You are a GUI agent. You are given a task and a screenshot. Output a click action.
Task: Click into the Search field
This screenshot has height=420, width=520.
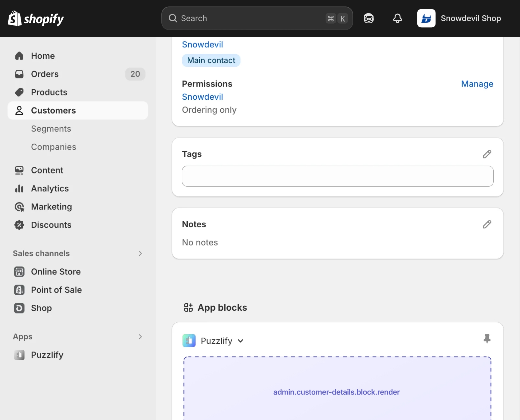click(x=257, y=18)
